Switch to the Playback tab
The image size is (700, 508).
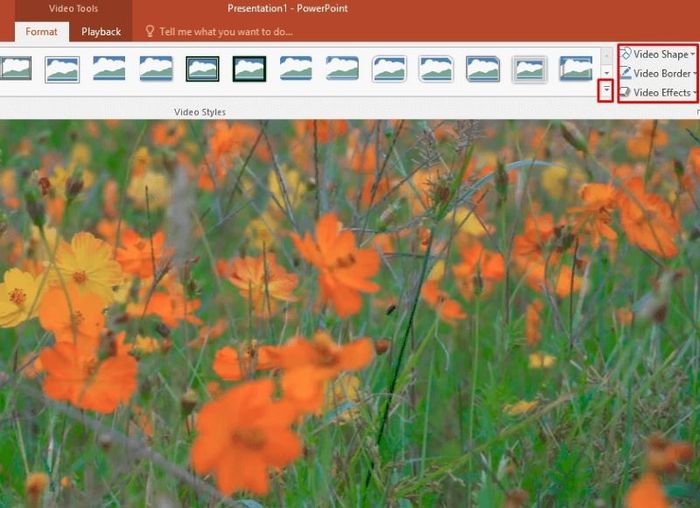tap(101, 32)
